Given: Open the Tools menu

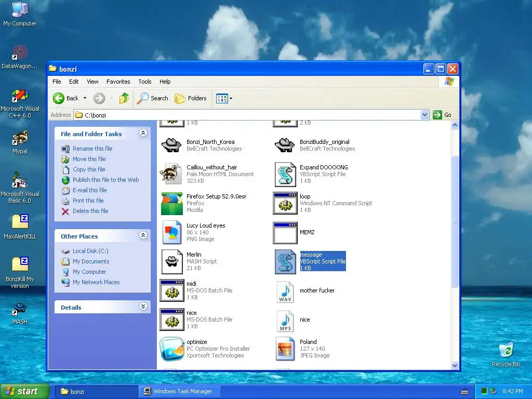Looking at the screenshot, I should click(x=145, y=82).
